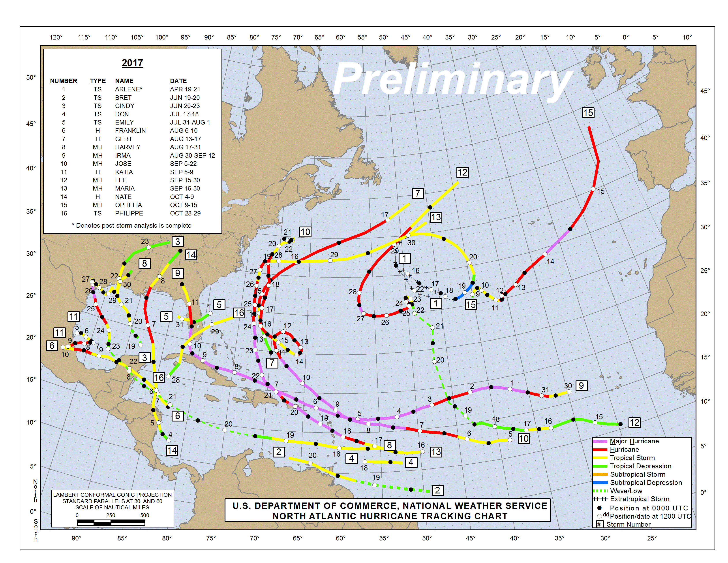Click the "NUMBER" column header

click(x=63, y=81)
